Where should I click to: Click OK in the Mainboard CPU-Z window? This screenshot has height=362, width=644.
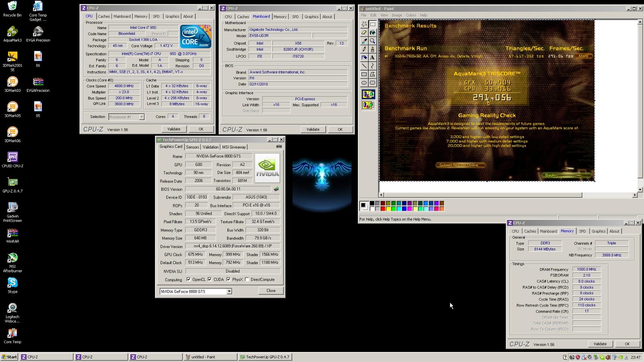coord(340,130)
